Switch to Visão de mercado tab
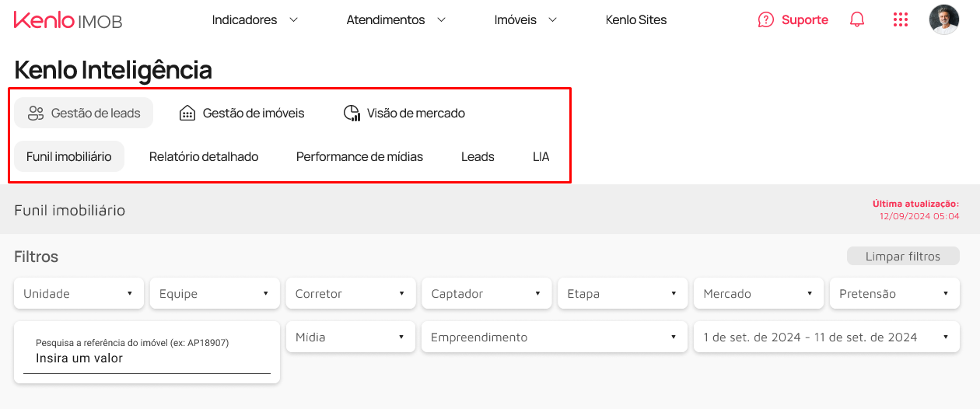 (x=404, y=113)
